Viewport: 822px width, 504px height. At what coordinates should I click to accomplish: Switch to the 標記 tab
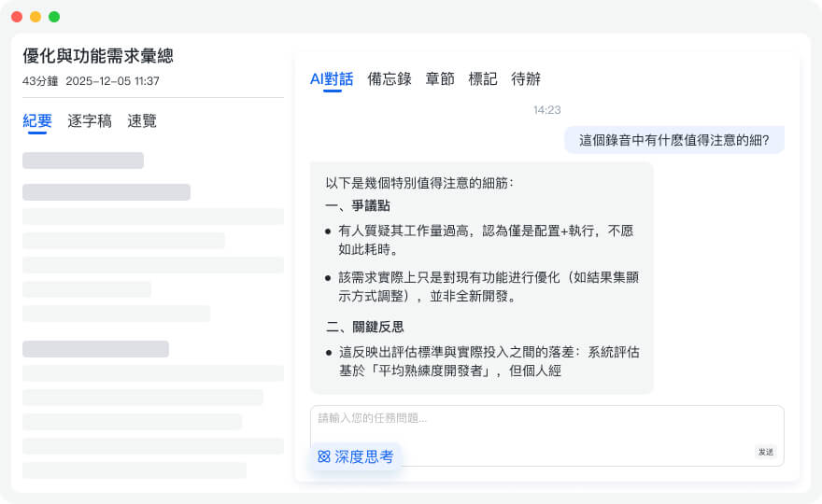tap(483, 79)
